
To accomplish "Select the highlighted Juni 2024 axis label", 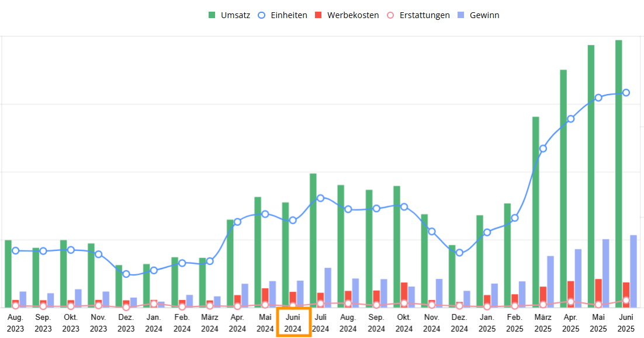I will (293, 323).
